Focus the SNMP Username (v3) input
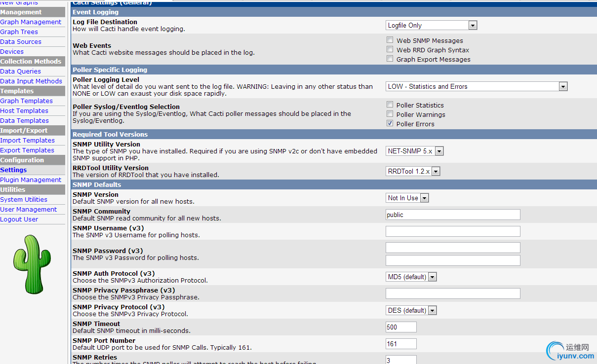 (453, 231)
